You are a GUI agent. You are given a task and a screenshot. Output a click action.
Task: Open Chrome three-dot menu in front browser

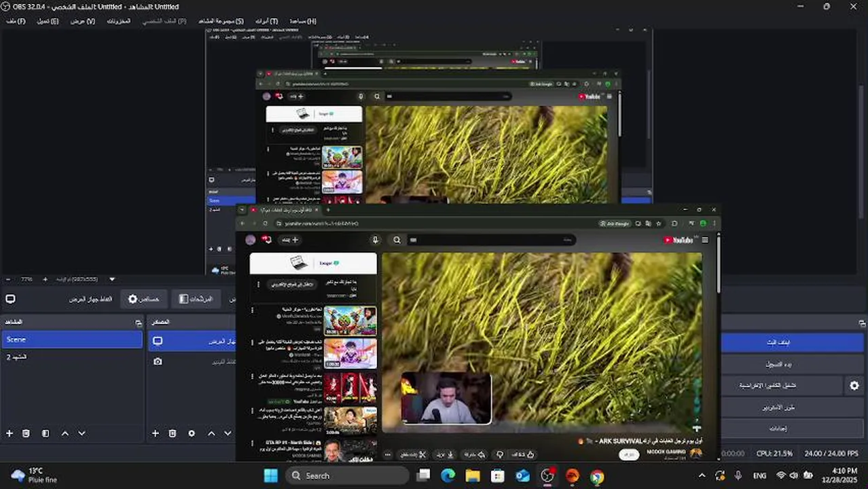pos(714,223)
